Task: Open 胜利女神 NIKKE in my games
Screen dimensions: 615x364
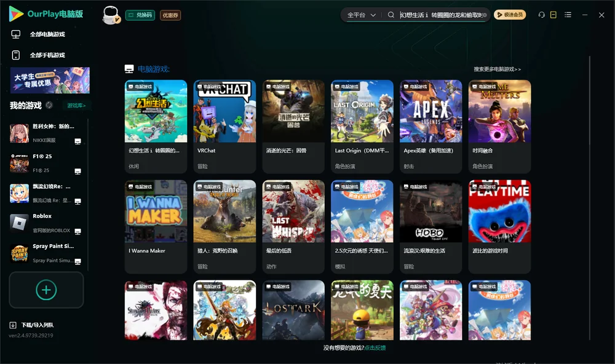Action: pos(46,133)
